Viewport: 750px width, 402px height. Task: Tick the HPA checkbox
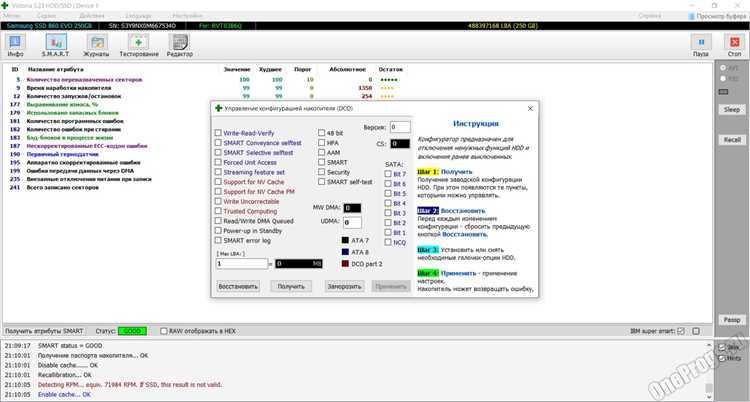coord(321,143)
